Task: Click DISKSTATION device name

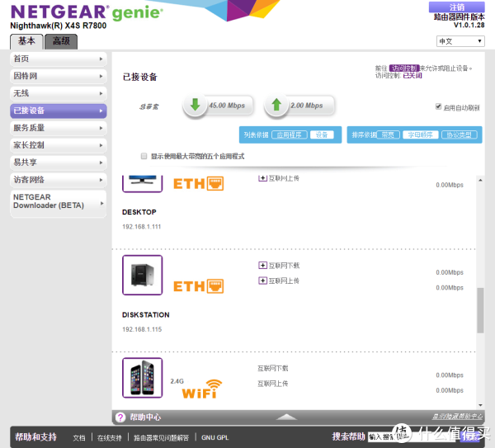Action: click(x=146, y=315)
